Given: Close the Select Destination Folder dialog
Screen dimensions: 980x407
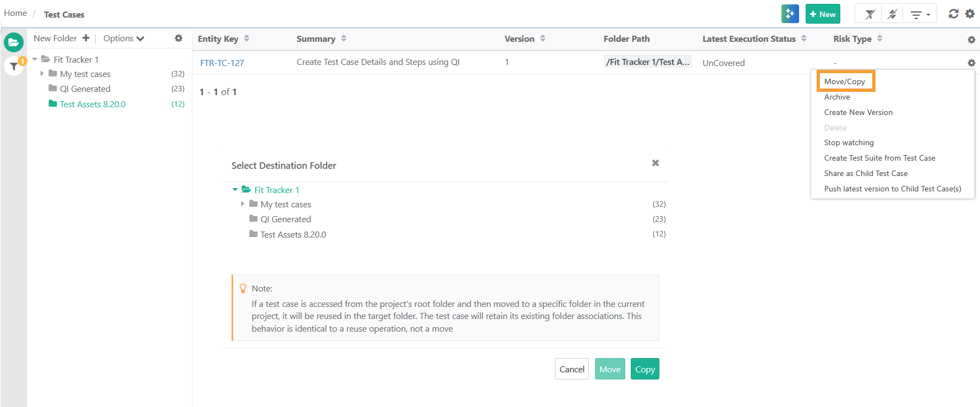Looking at the screenshot, I should [x=655, y=163].
